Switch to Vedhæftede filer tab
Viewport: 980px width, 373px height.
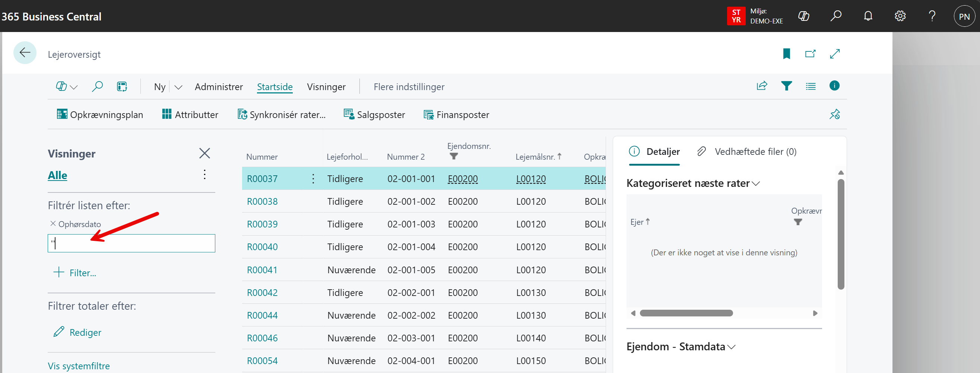(747, 152)
